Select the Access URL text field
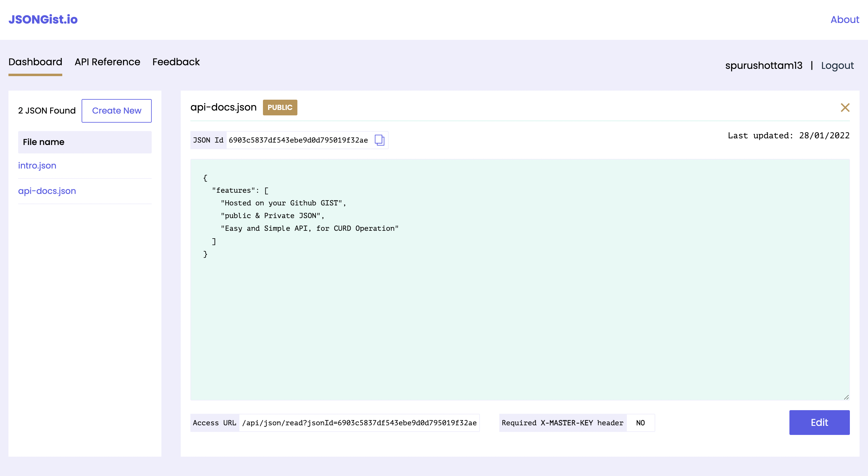The width and height of the screenshot is (868, 476). 359,423
